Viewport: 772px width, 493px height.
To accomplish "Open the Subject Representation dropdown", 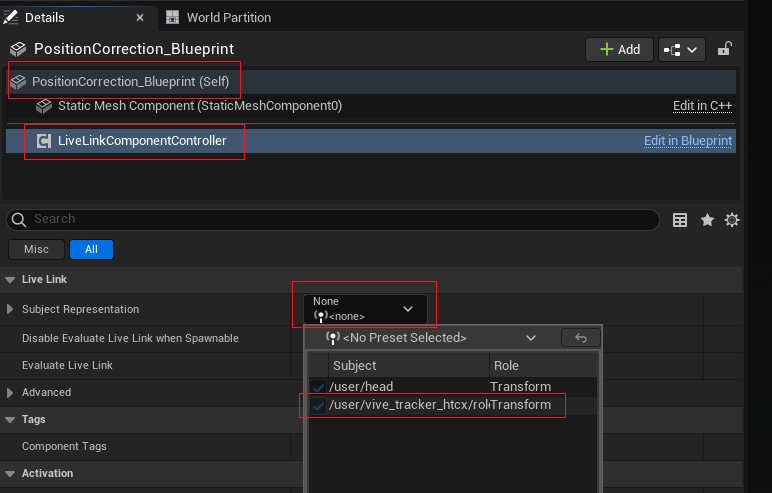I will [x=364, y=309].
